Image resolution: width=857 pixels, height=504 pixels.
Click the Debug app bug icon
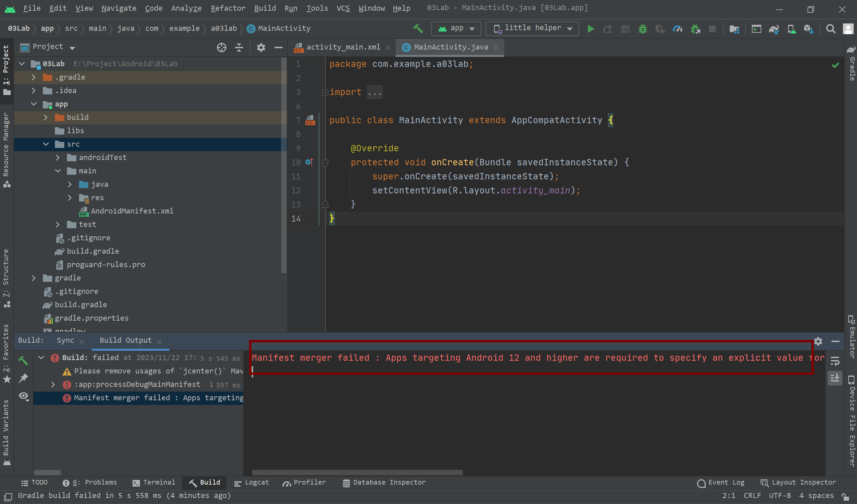coord(642,29)
